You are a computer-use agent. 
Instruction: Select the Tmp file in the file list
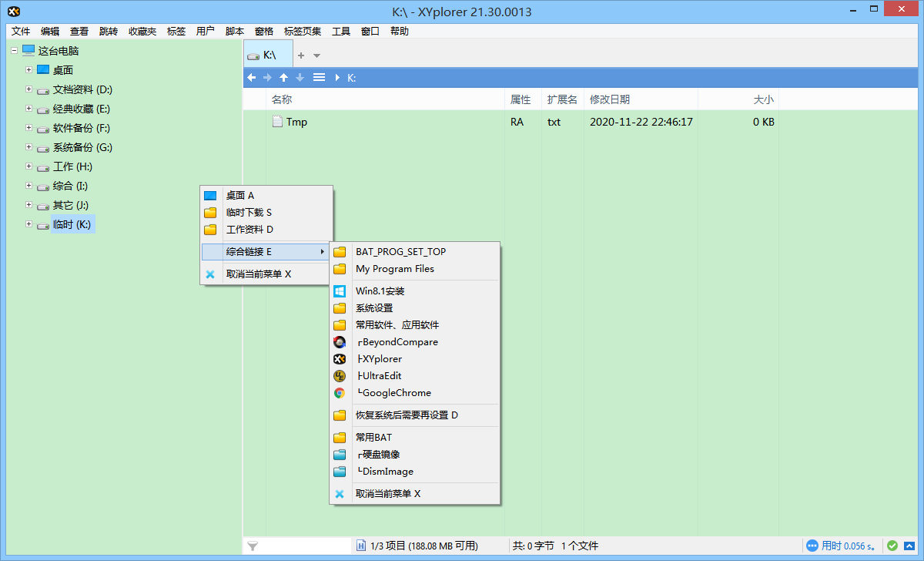pos(296,121)
